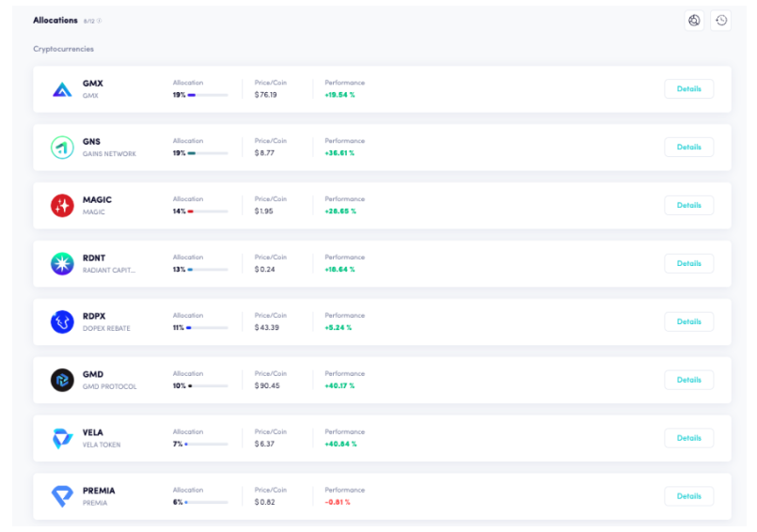Click RDNT performance +18.64 %
This screenshot has width=757, height=532.
click(x=339, y=270)
